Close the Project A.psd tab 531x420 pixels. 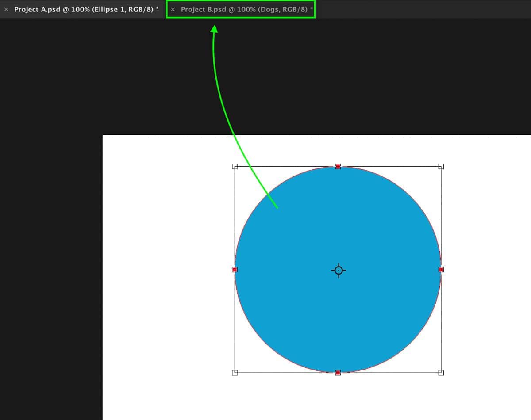6,9
